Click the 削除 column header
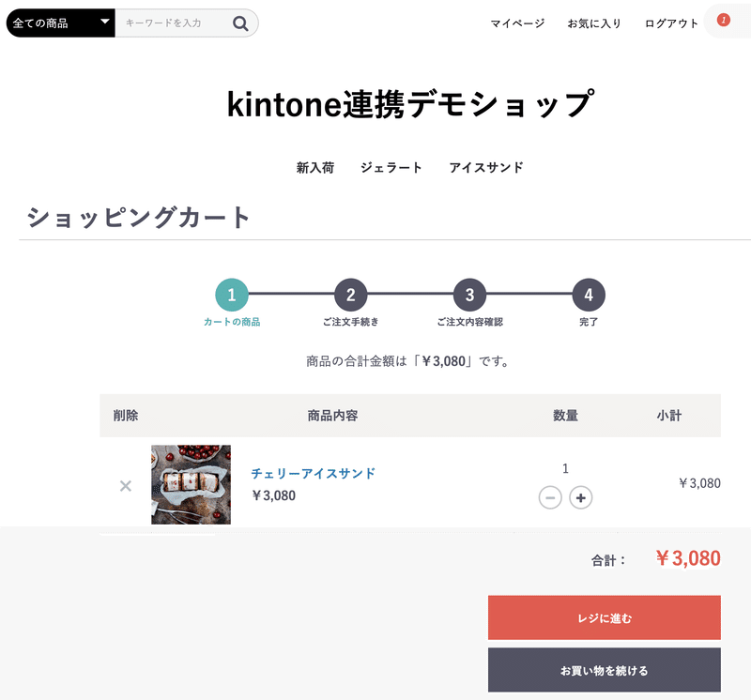This screenshot has width=751, height=700. (126, 415)
